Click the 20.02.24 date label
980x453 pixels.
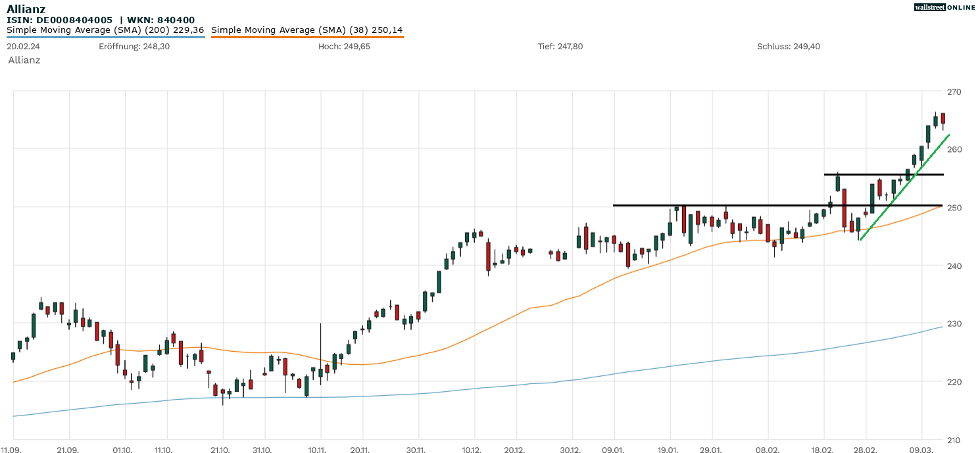coord(22,46)
